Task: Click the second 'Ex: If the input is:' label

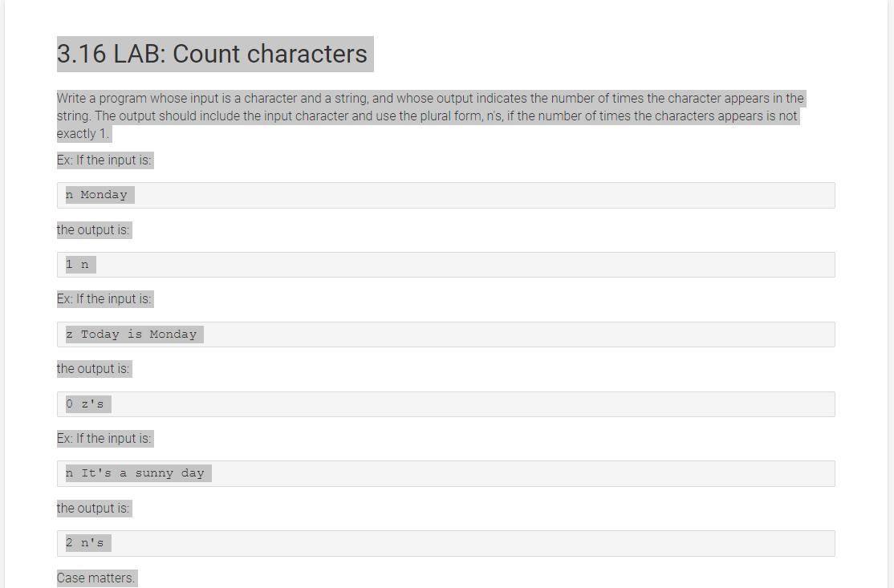Action: [x=104, y=299]
